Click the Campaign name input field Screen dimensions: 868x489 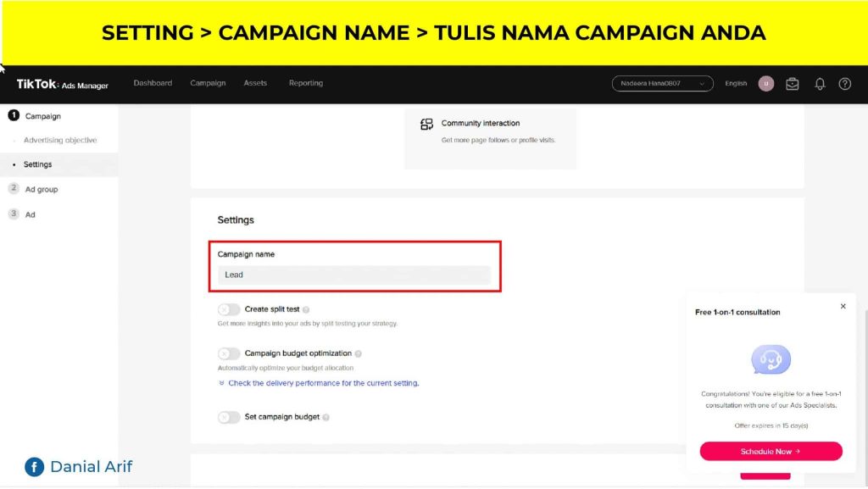coord(353,275)
